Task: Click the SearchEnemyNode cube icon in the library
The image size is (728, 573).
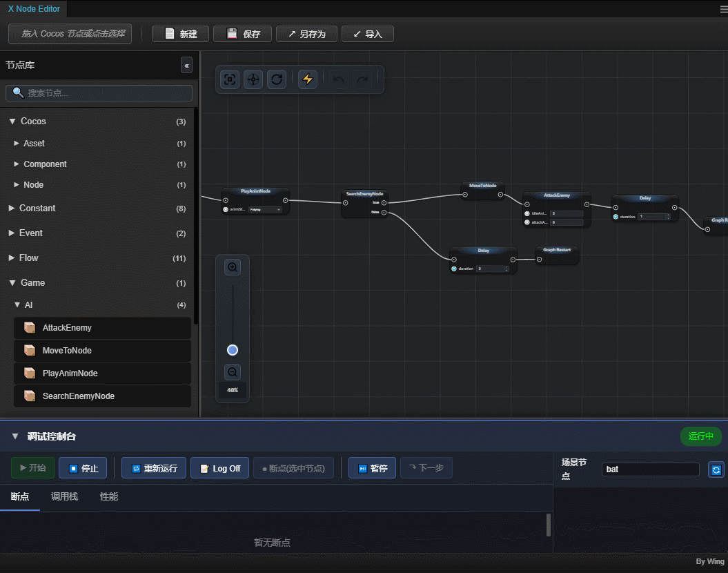Action: (30, 396)
